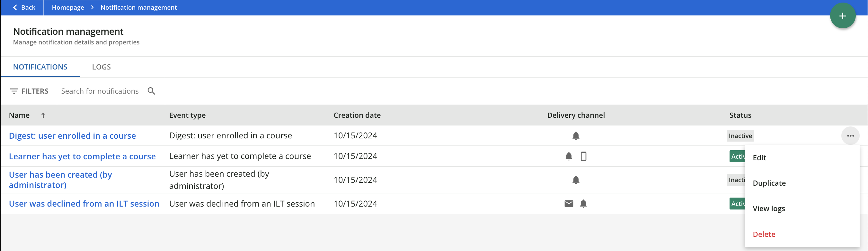Screen dimensions: 868x251
Task: Open Digest: user enrolled in a course link
Action: pos(72,135)
